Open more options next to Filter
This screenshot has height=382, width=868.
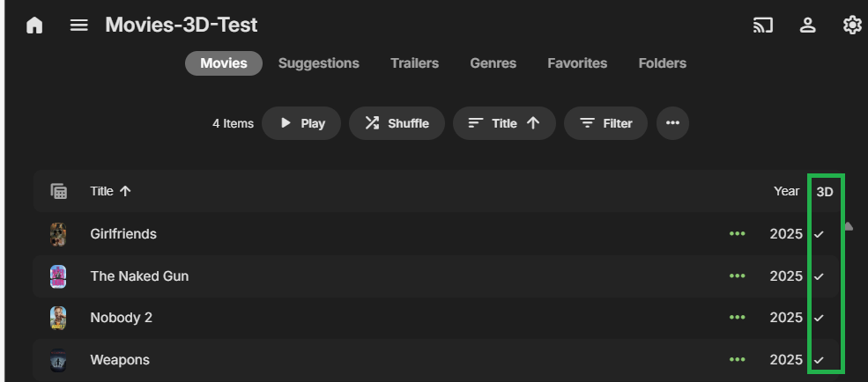coord(672,123)
